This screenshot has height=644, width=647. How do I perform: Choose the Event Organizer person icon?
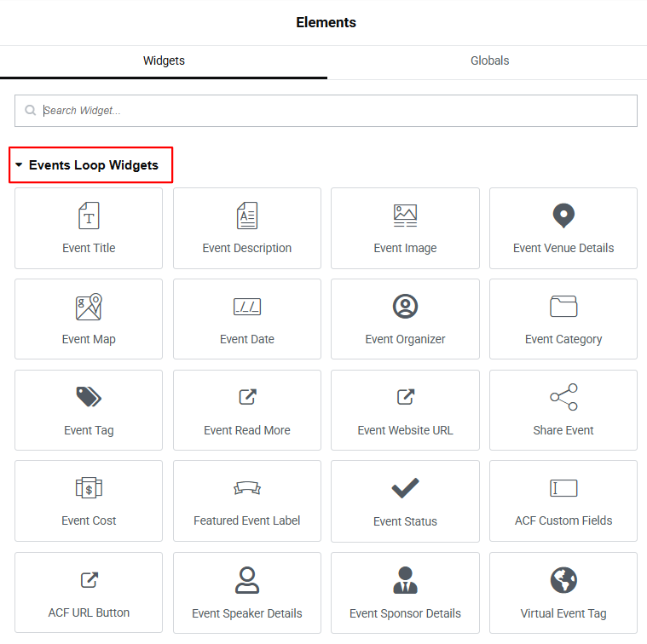[405, 306]
